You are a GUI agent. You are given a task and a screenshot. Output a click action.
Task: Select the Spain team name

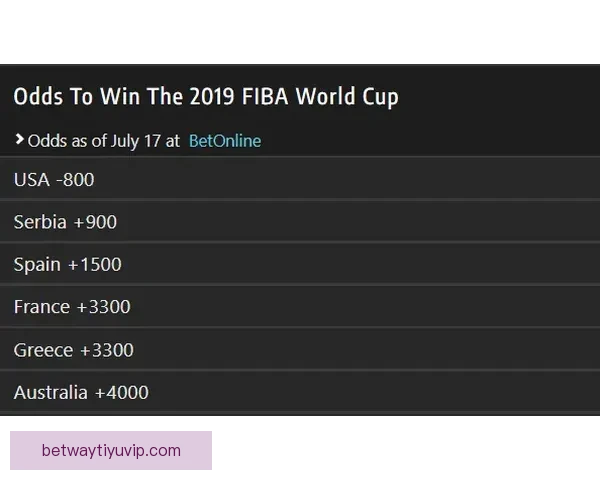coord(37,265)
